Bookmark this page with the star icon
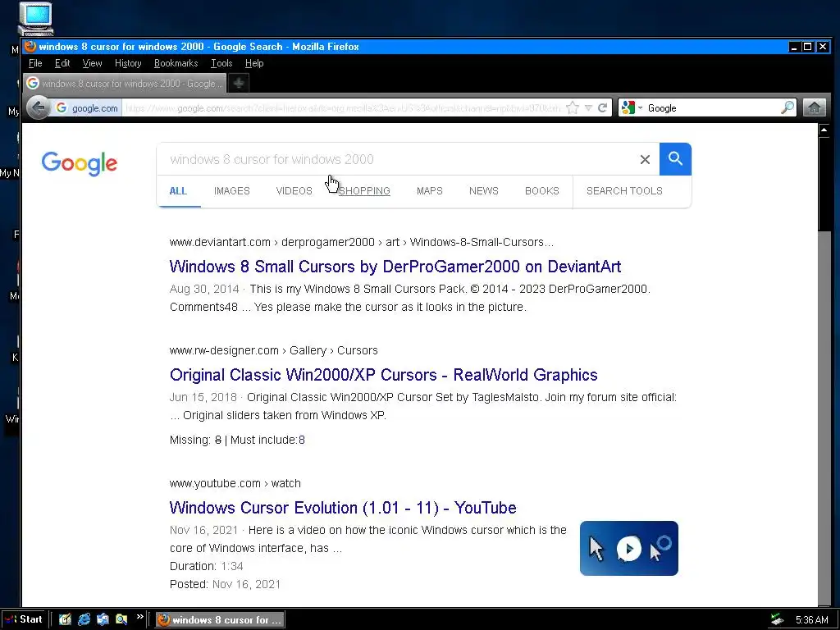840x630 pixels. click(573, 107)
